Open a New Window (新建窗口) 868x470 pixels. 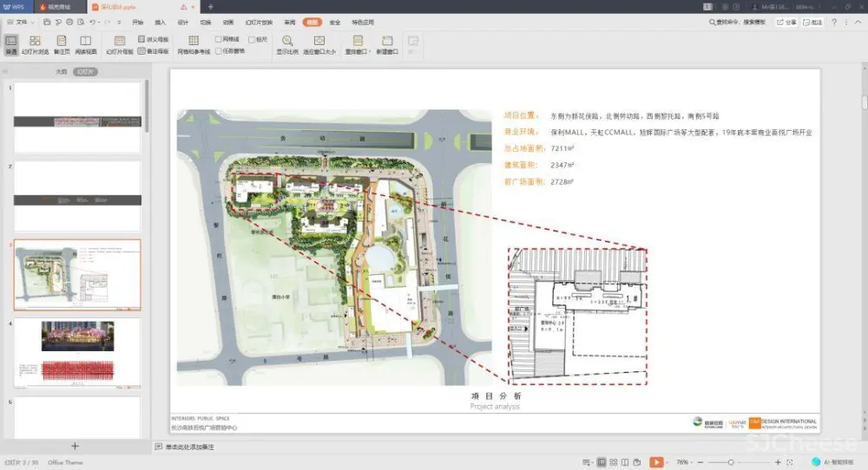385,44
